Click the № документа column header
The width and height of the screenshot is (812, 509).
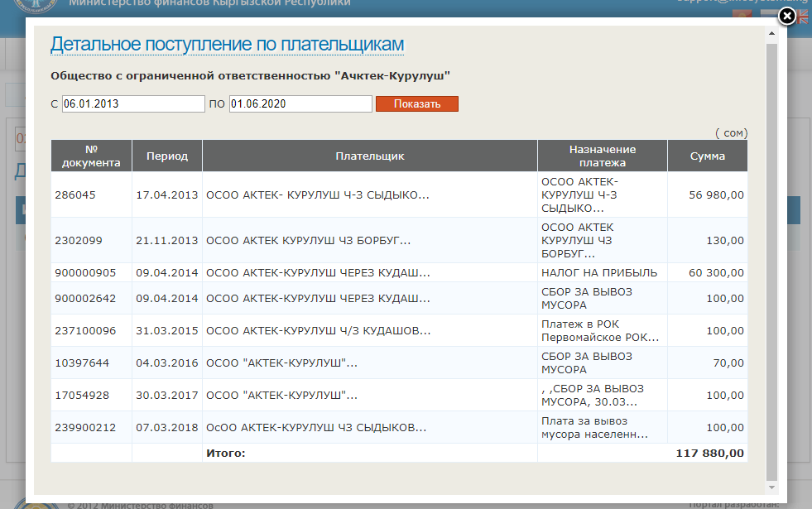91,156
